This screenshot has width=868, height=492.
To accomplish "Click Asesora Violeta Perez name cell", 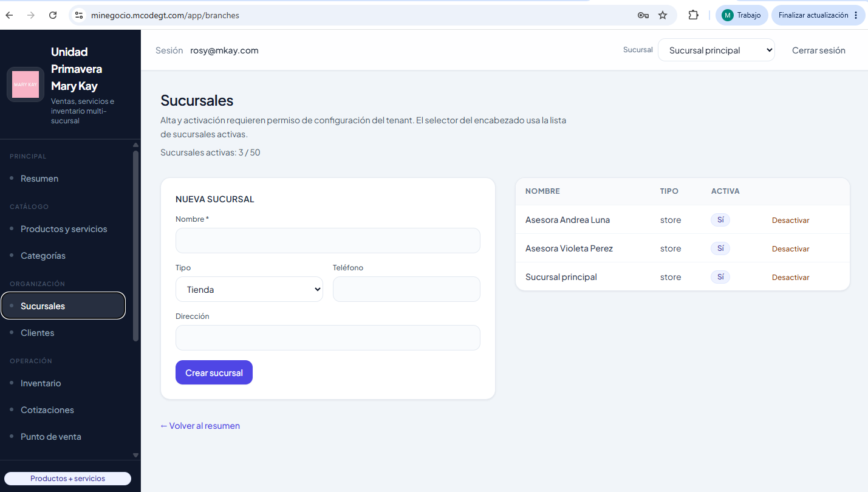I will (x=569, y=248).
